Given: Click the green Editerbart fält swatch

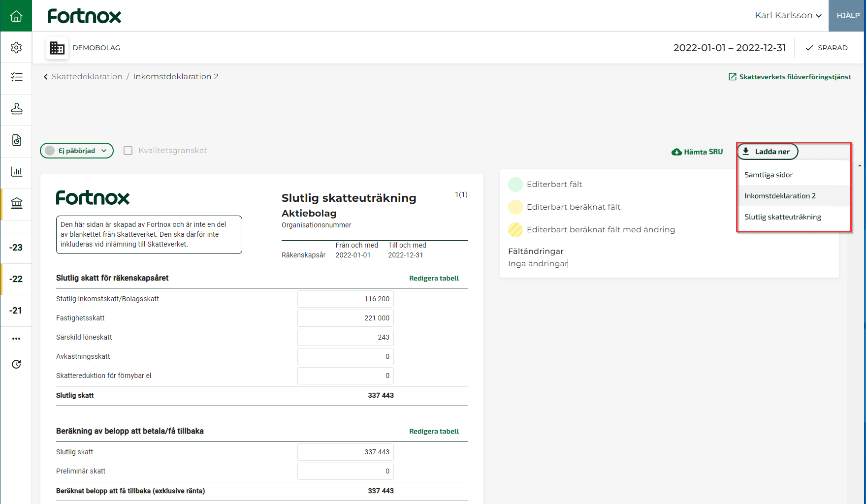Looking at the screenshot, I should click(515, 185).
